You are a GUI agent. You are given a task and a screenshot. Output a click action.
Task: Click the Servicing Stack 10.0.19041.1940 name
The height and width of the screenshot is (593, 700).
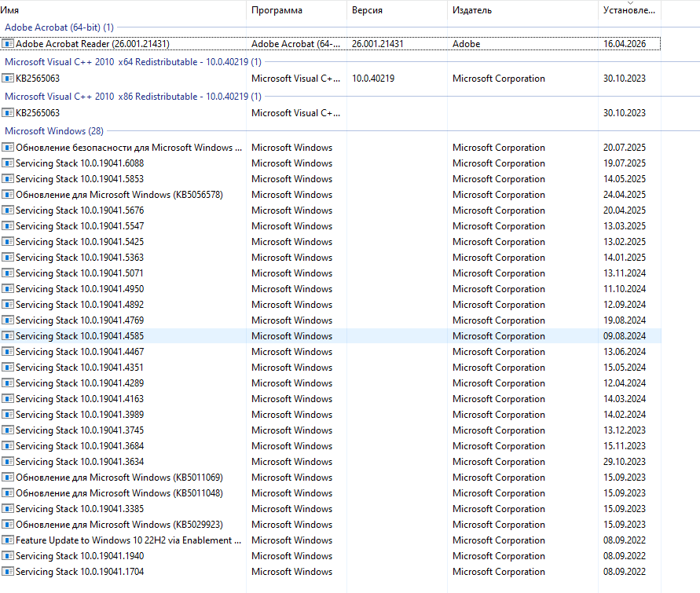80,556
